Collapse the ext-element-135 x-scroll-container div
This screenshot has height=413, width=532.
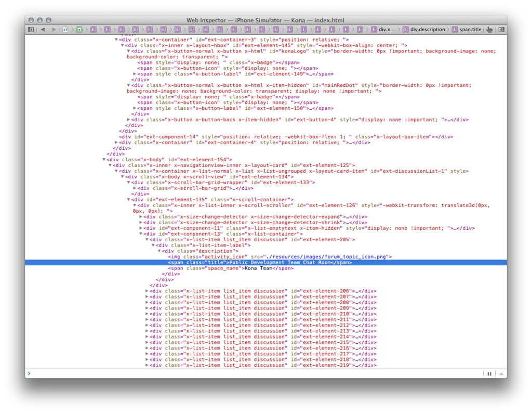[128, 200]
